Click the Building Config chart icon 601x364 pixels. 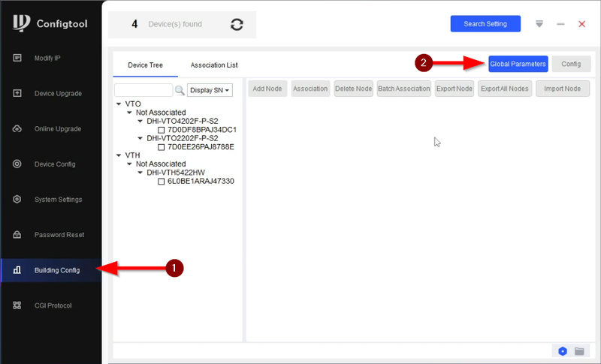click(x=17, y=270)
